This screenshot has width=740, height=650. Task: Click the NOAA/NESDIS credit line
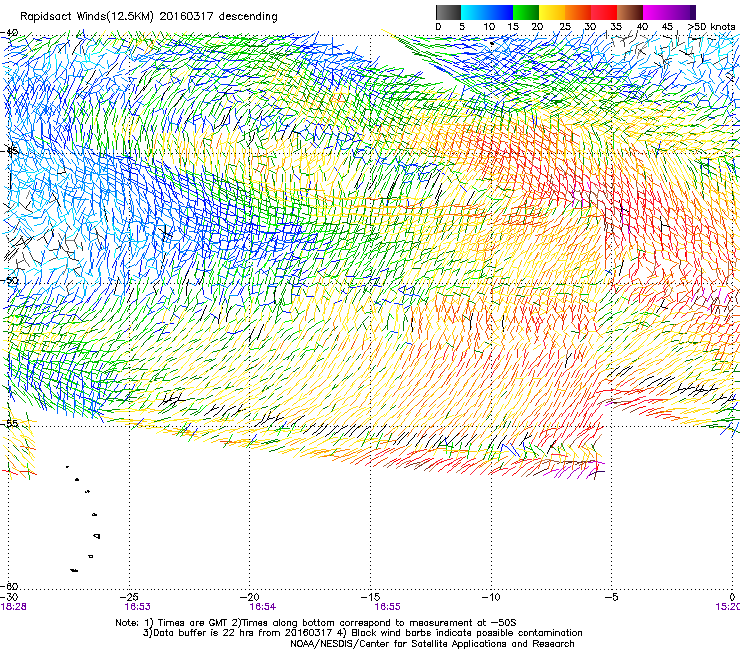click(x=432, y=644)
